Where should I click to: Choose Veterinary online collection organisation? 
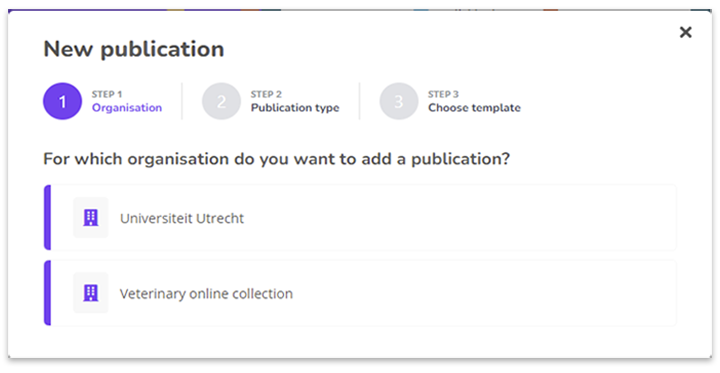360,293
